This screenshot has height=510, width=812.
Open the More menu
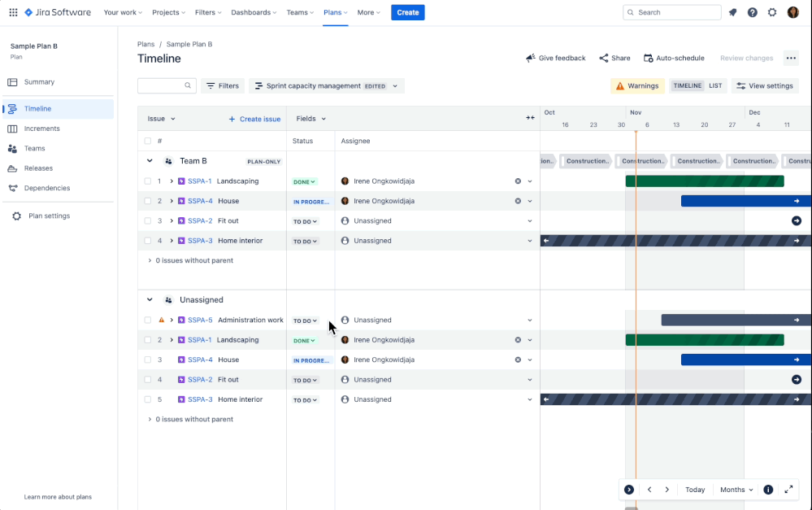pyautogui.click(x=368, y=12)
